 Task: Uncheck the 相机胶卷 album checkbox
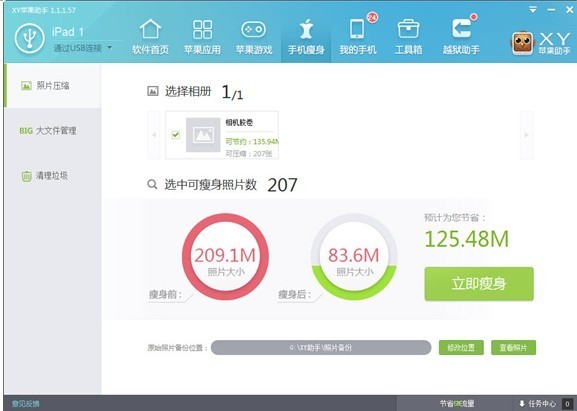pyautogui.click(x=176, y=135)
